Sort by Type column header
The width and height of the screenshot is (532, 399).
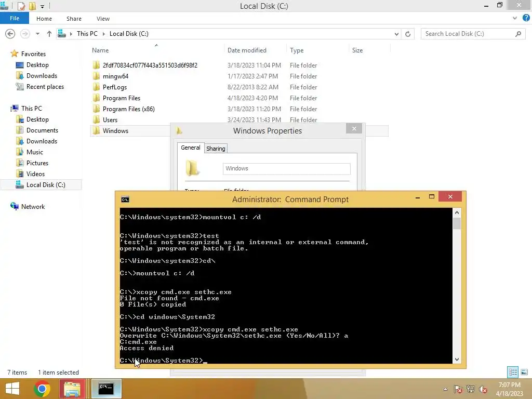click(297, 50)
